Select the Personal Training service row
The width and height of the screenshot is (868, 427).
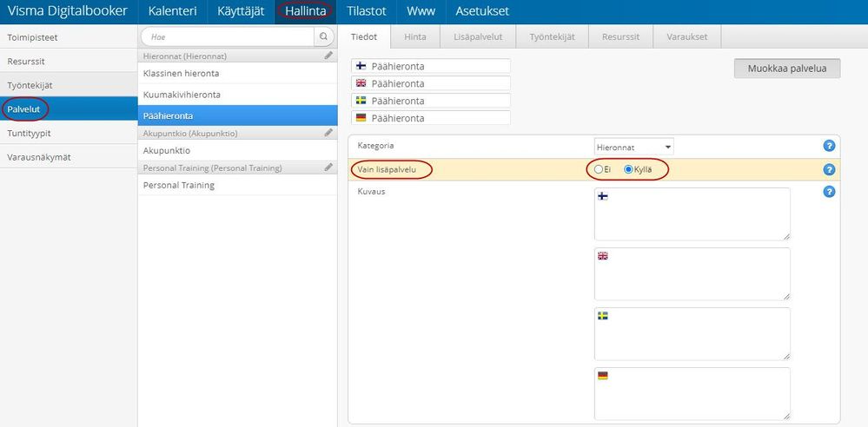coord(237,185)
